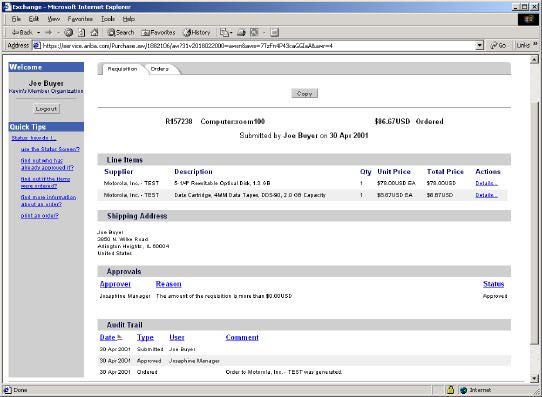Click the 'Order to Motorola, Inc. - TEST was generated.' comment
Screen dimensions: 542x397
(x=283, y=372)
